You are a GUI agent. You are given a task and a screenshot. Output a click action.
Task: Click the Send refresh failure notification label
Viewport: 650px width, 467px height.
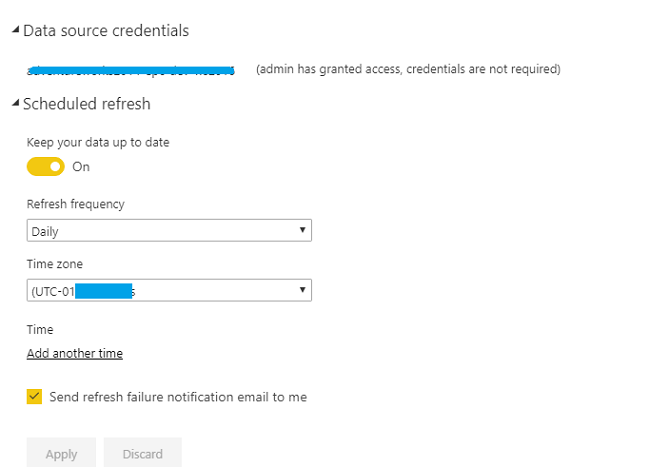pos(178,397)
